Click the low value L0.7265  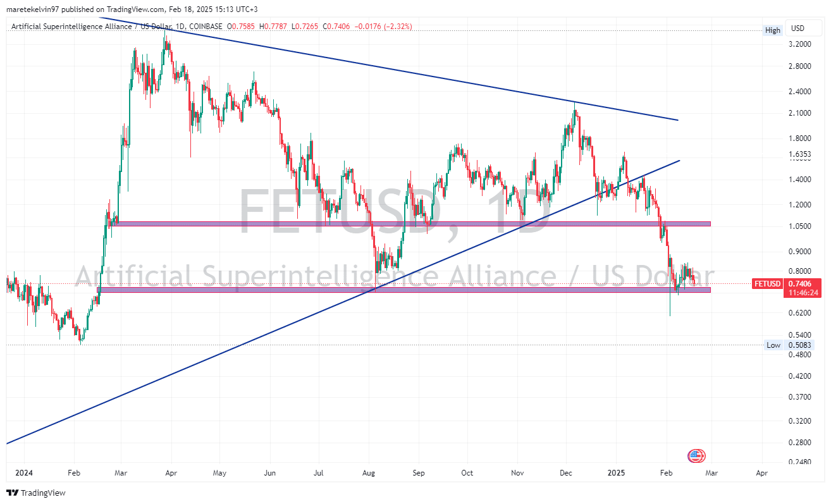[305, 27]
